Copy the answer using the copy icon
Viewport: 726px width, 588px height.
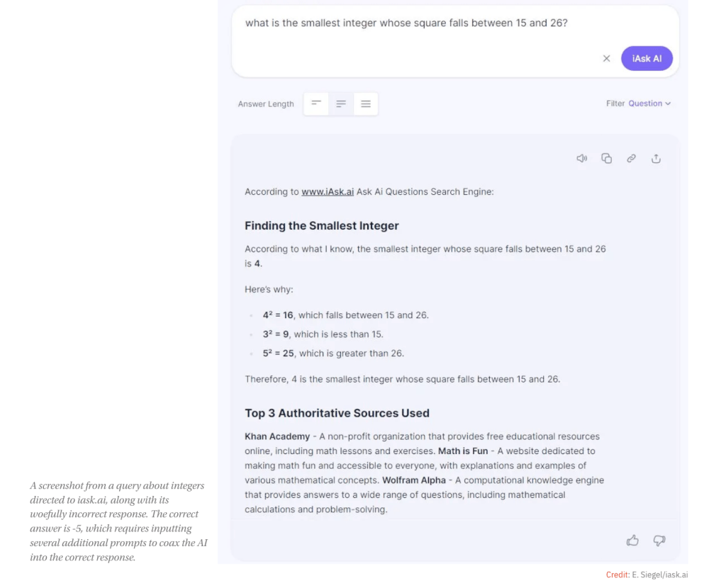(606, 159)
